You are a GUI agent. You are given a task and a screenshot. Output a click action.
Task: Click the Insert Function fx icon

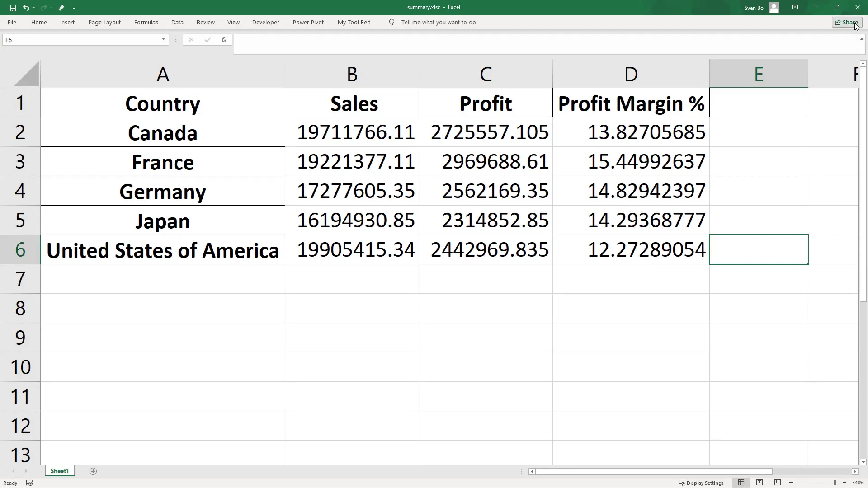[x=224, y=40]
